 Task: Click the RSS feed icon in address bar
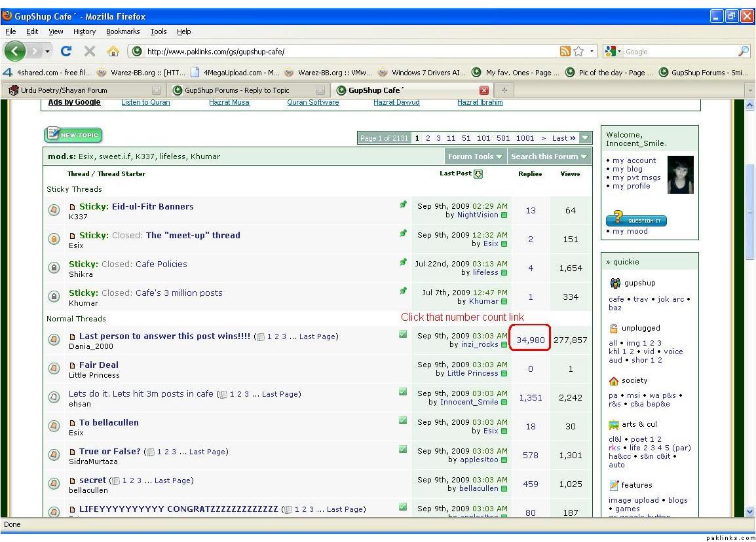coord(565,52)
